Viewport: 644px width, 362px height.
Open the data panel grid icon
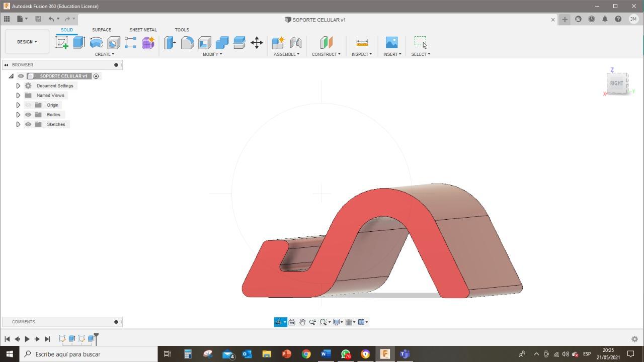pyautogui.click(x=7, y=19)
